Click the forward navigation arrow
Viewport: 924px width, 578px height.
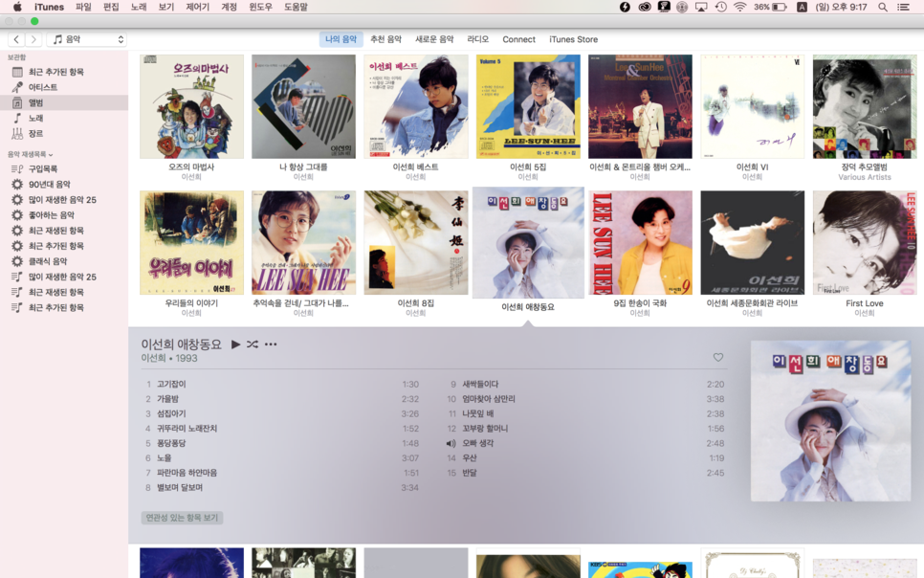tap(33, 39)
